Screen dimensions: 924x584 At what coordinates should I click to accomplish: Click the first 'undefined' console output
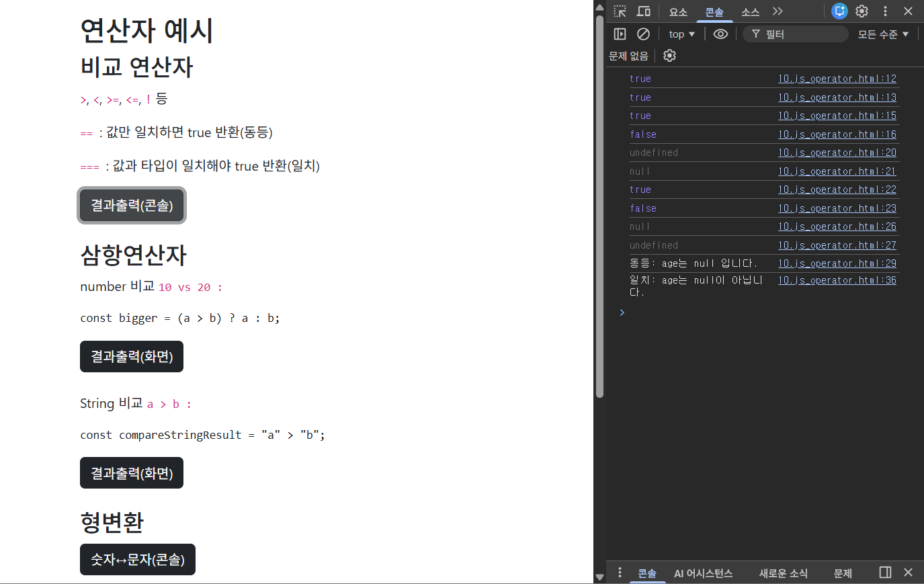[x=654, y=153]
